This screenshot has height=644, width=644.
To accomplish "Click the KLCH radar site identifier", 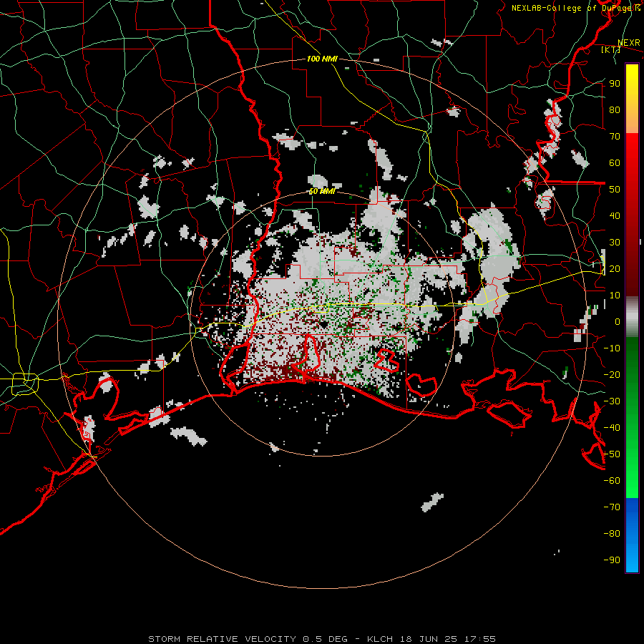I will pos(379,639).
